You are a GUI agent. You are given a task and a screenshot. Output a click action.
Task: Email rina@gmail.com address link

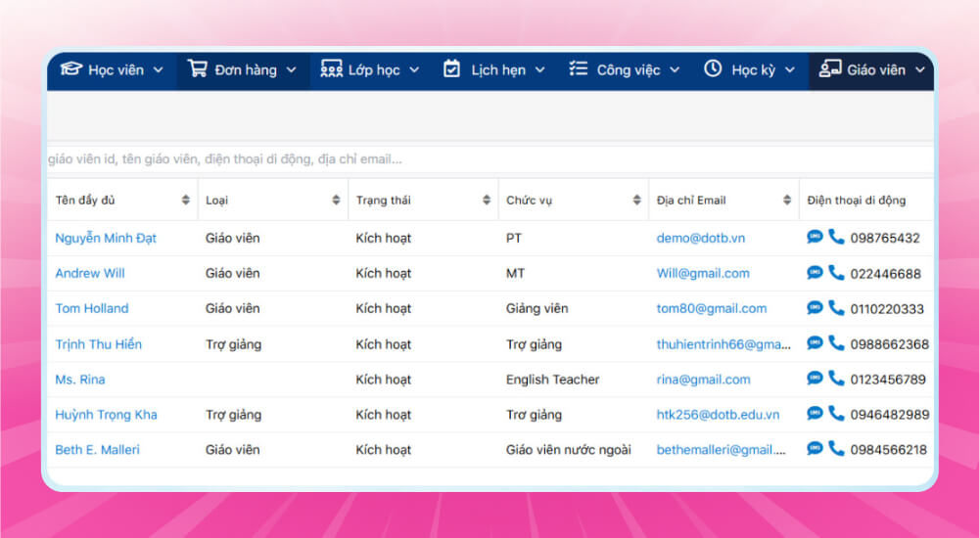point(703,379)
